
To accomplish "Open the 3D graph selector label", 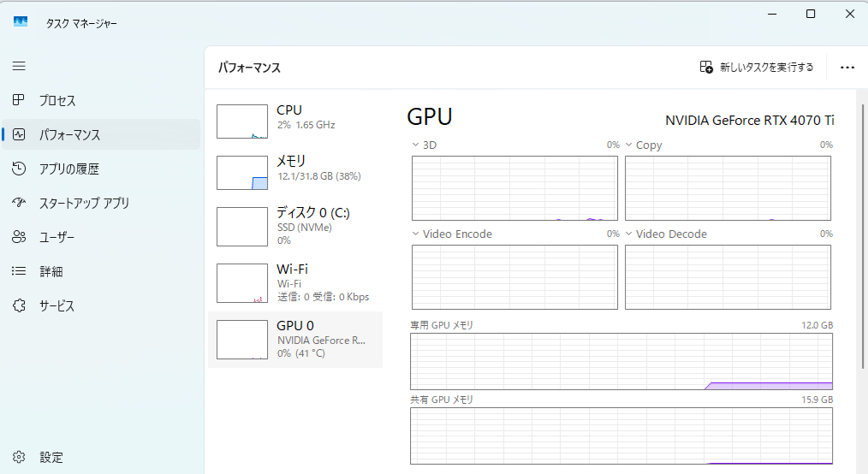I will point(430,145).
